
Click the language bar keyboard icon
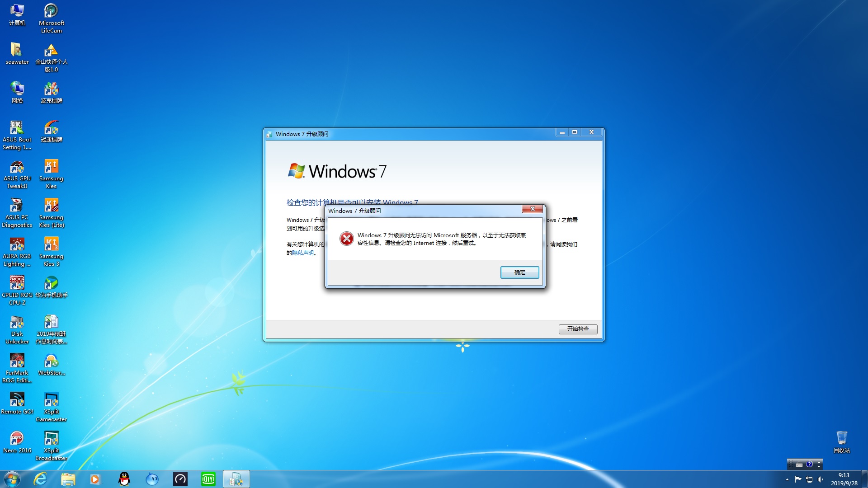point(799,465)
